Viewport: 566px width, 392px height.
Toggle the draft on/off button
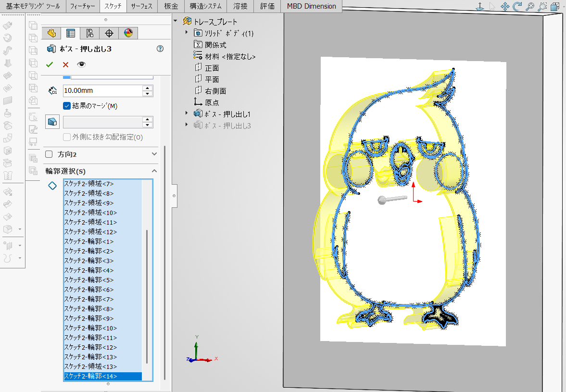[x=52, y=122]
